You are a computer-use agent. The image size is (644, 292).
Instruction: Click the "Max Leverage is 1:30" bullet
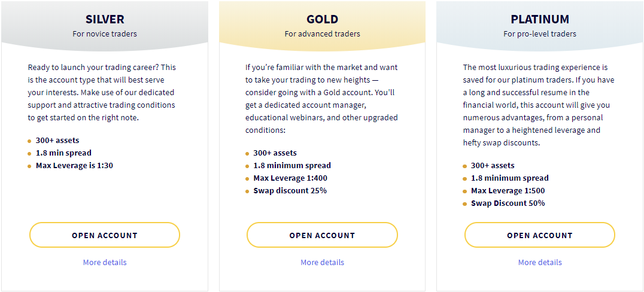click(74, 165)
